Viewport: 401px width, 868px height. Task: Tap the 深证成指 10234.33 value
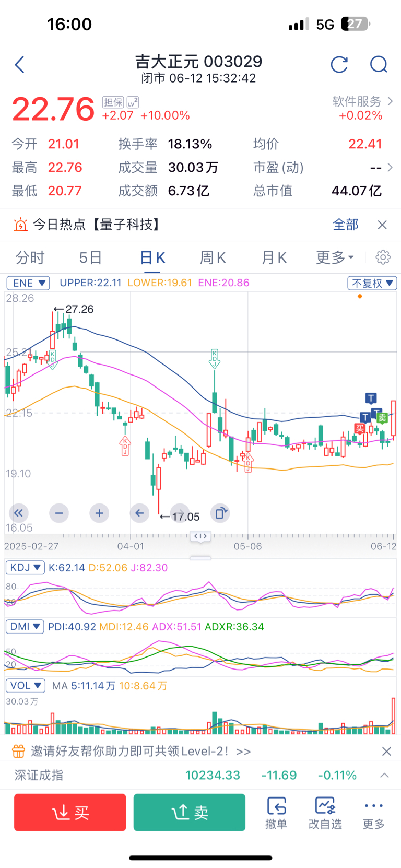click(213, 775)
